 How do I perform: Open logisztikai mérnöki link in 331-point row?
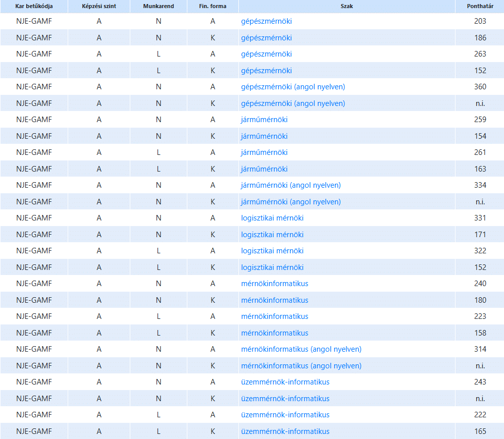272,218
